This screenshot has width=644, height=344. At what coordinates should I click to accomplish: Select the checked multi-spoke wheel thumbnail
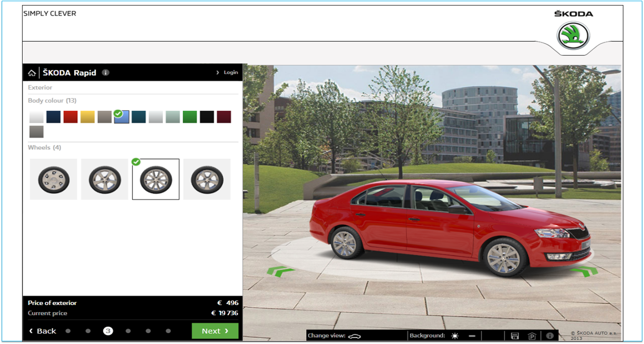(156, 179)
